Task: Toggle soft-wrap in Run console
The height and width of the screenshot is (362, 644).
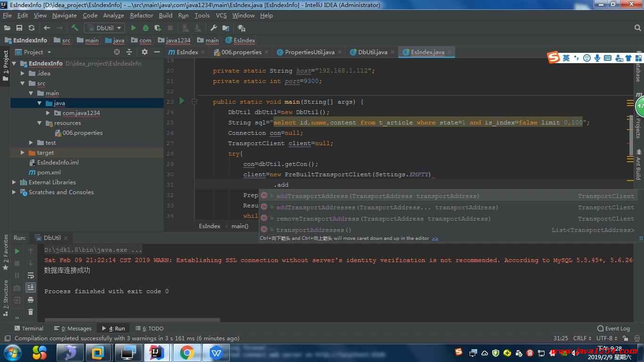Action: click(31, 275)
